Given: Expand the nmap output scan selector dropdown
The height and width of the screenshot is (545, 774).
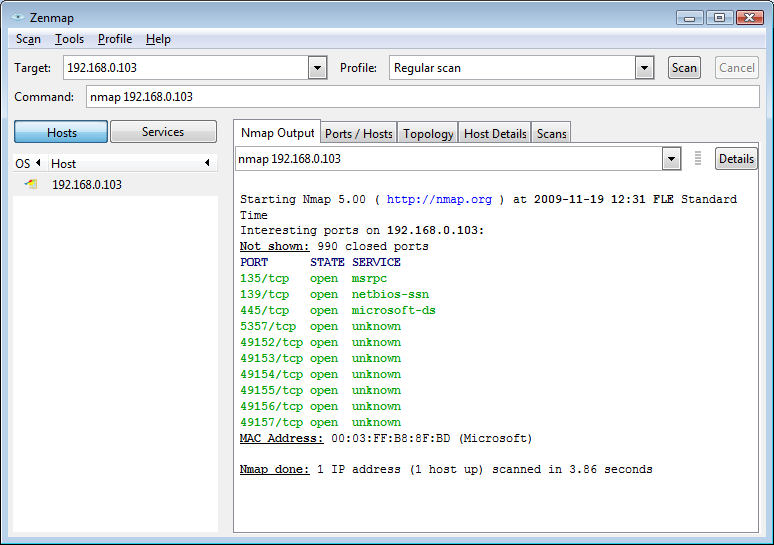Looking at the screenshot, I should (671, 159).
